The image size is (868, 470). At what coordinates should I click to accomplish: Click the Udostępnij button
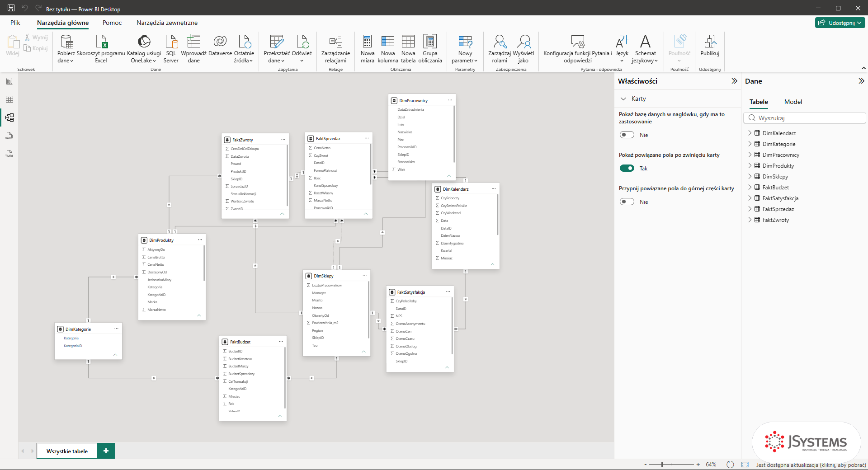coord(840,23)
